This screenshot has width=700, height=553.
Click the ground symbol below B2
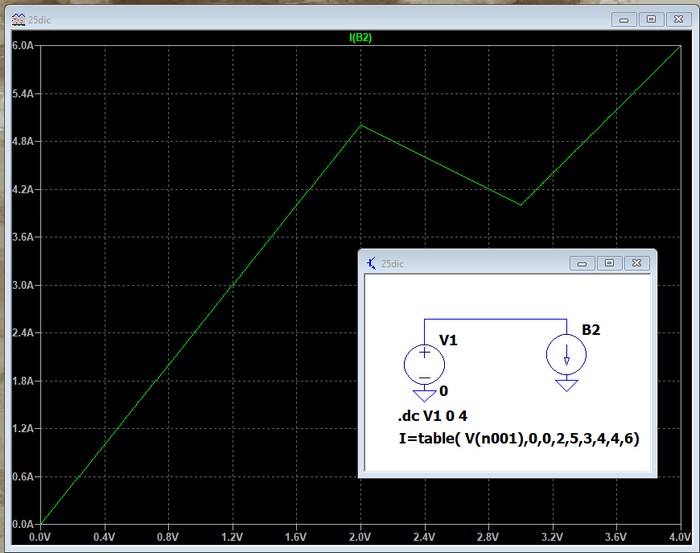[567, 385]
